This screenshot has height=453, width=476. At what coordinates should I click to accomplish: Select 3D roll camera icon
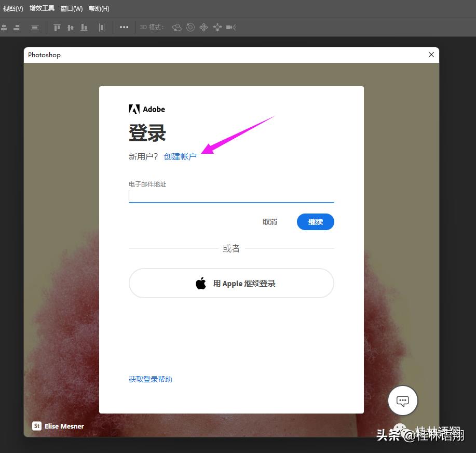pyautogui.click(x=191, y=28)
